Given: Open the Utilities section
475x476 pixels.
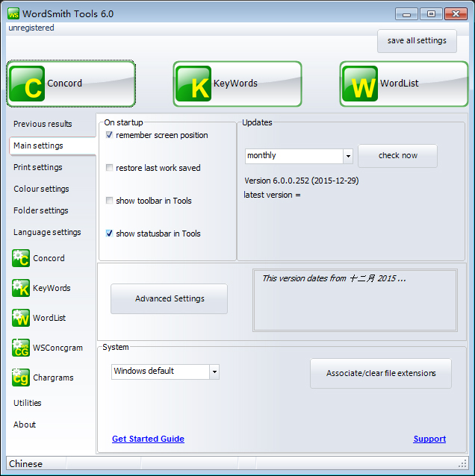Looking at the screenshot, I should pos(28,403).
